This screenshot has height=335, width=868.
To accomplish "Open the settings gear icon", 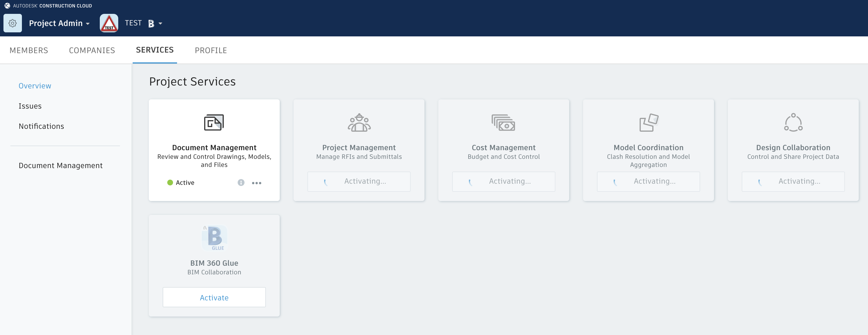I will tap(12, 23).
